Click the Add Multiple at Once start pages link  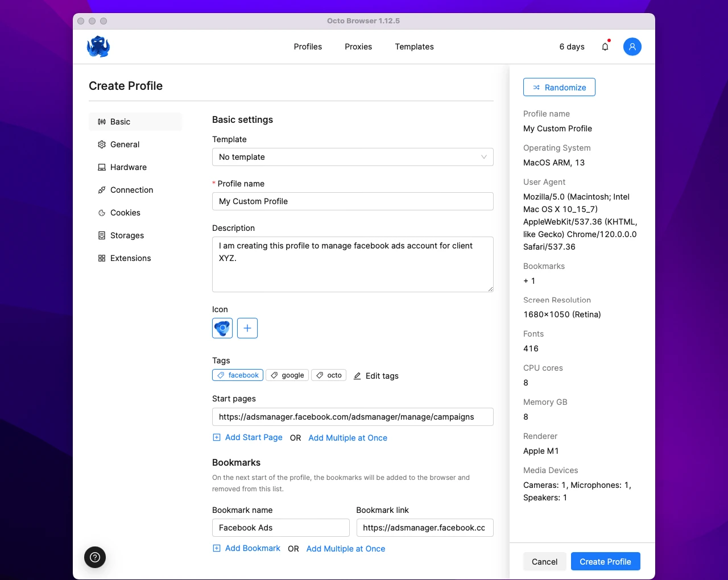[348, 438]
